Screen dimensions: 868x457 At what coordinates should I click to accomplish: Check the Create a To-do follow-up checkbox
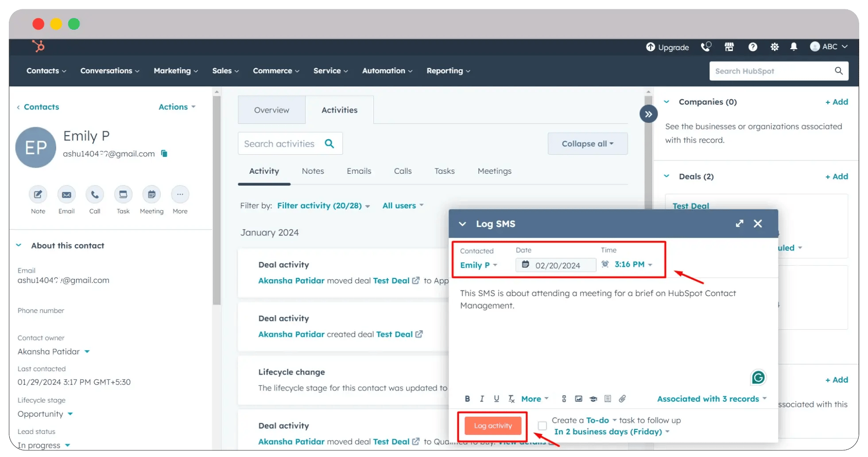pos(542,425)
